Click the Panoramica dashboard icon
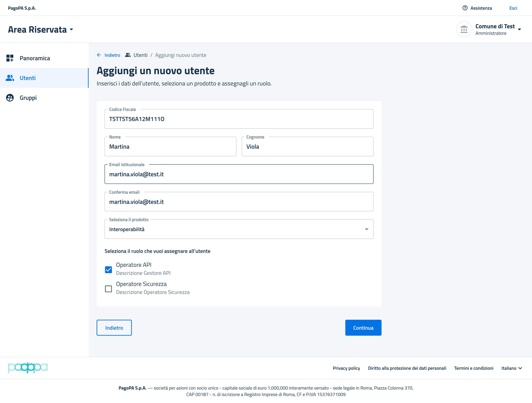Viewport: 532px width, 403px height. point(10,58)
